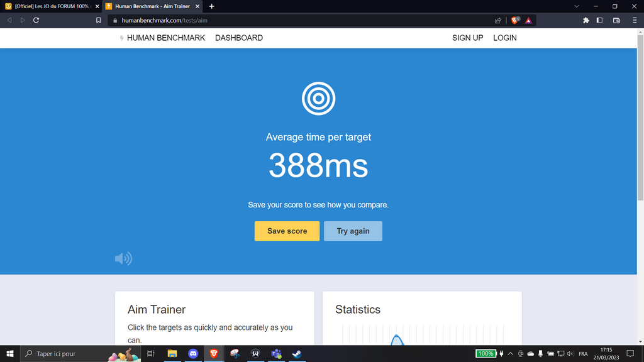Switch to the Les JO du FORUM tab

tap(50, 6)
